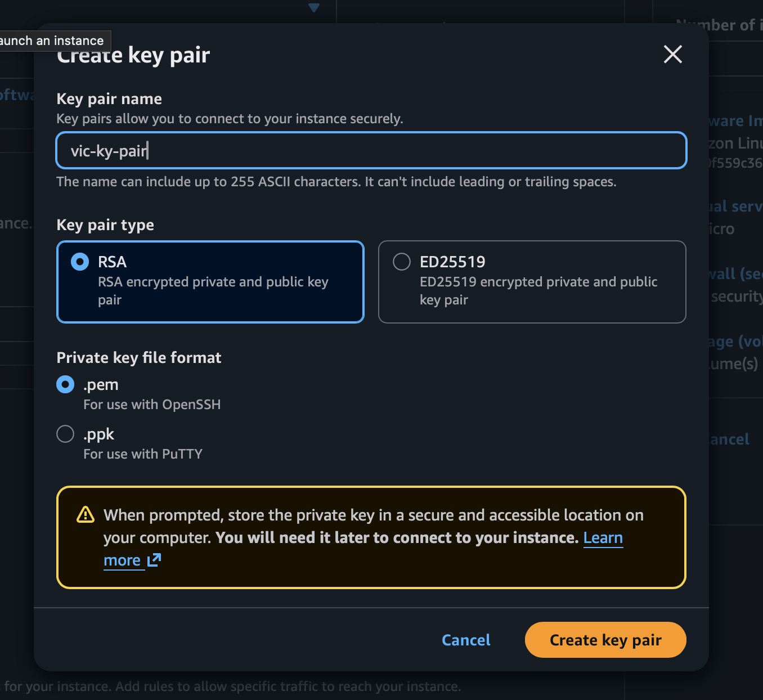763x700 pixels.
Task: Choose the .ppk private key format
Action: 66,434
